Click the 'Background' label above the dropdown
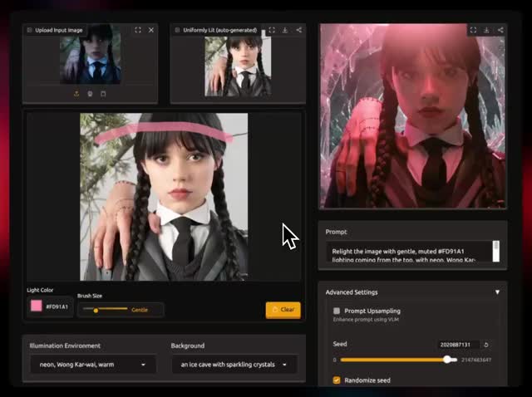 click(188, 346)
